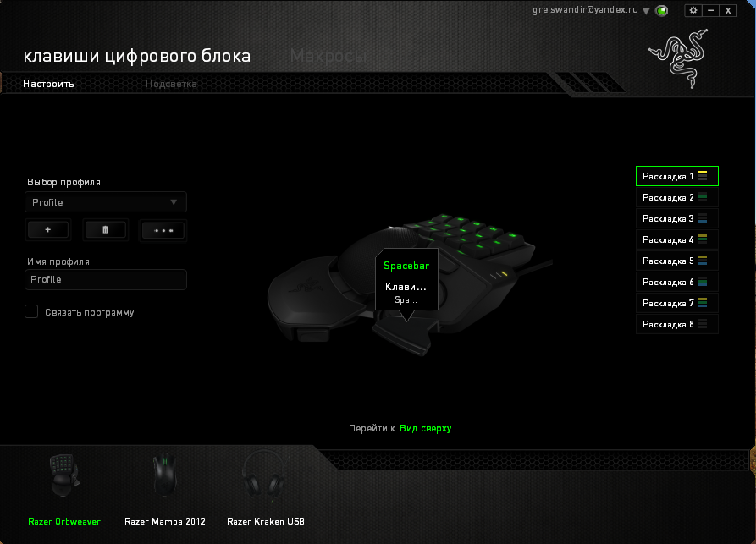This screenshot has height=544, width=756.
Task: Enable the Связать программу checkbox
Action: click(x=31, y=311)
